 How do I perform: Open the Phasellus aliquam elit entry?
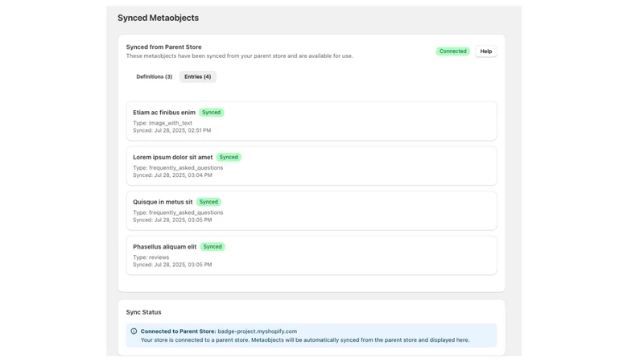[312, 255]
